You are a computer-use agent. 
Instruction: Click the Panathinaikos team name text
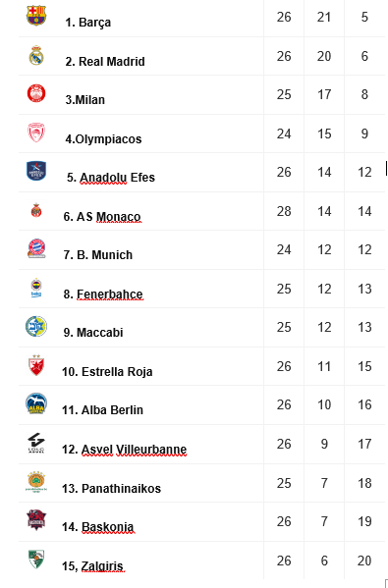point(111,488)
